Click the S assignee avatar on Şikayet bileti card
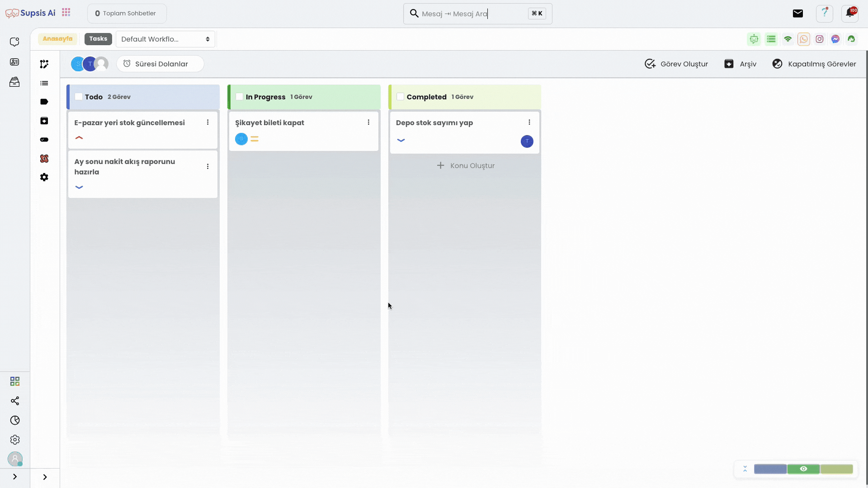The height and width of the screenshot is (488, 868). (x=241, y=139)
